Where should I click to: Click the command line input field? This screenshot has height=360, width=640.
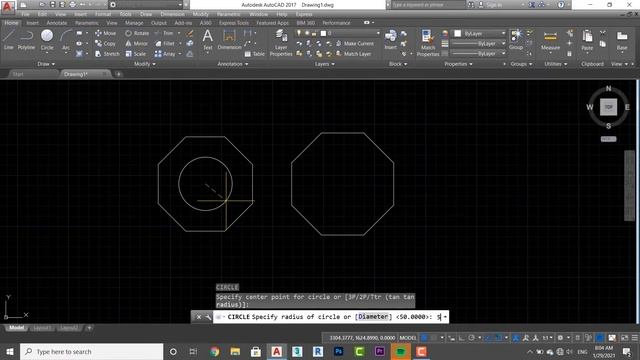[331, 317]
